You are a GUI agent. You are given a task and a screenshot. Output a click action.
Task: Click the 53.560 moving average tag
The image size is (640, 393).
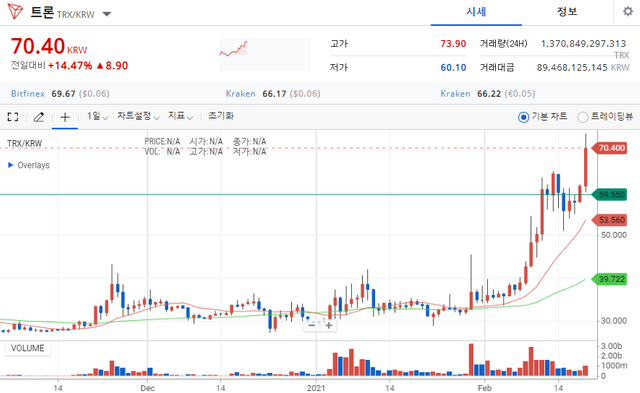click(x=609, y=220)
